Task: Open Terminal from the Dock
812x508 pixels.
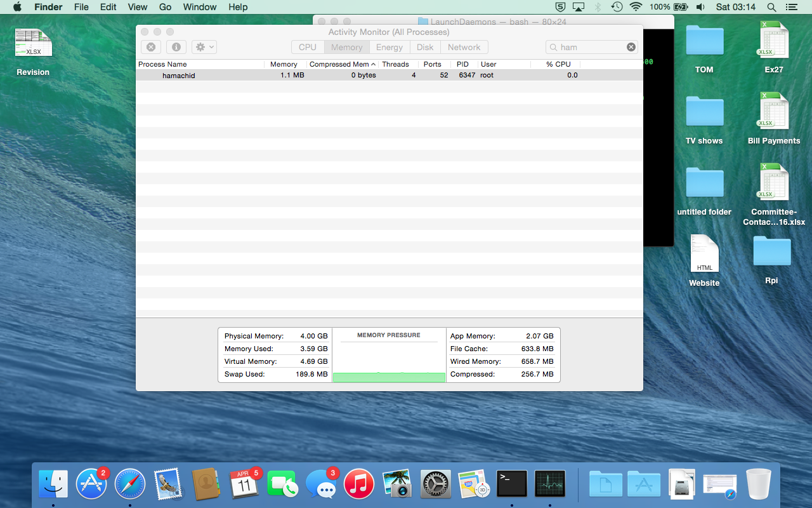Action: (512, 484)
